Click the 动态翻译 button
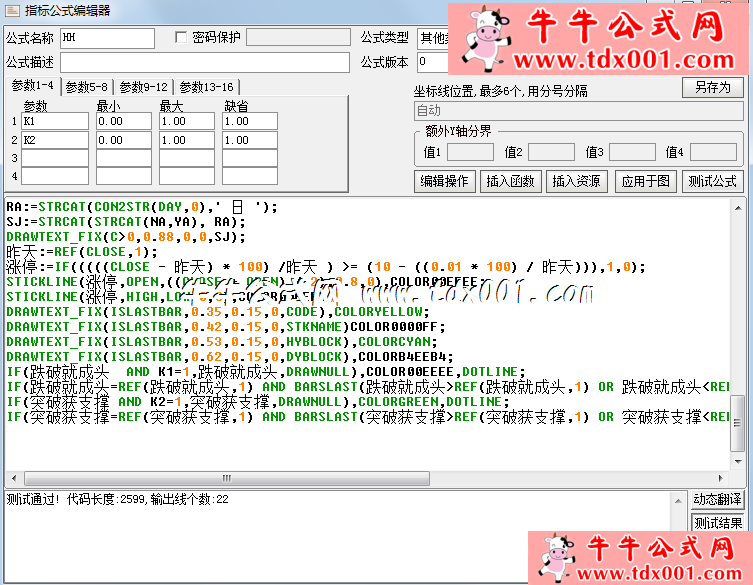 click(717, 500)
